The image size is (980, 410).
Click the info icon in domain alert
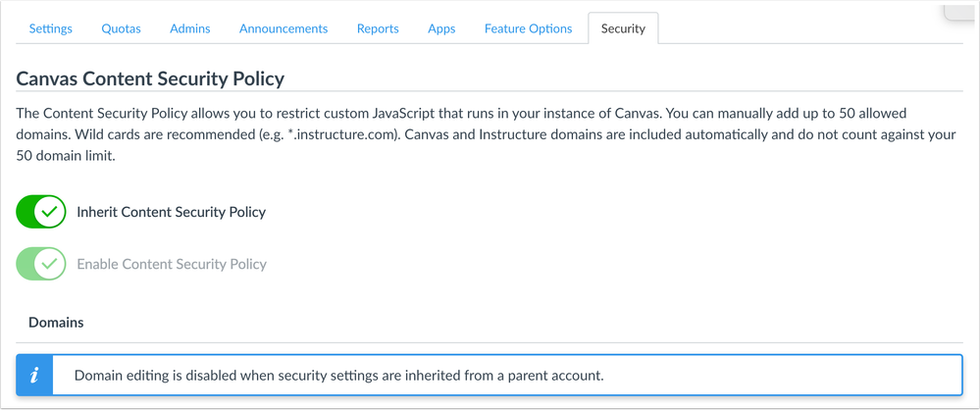point(34,376)
